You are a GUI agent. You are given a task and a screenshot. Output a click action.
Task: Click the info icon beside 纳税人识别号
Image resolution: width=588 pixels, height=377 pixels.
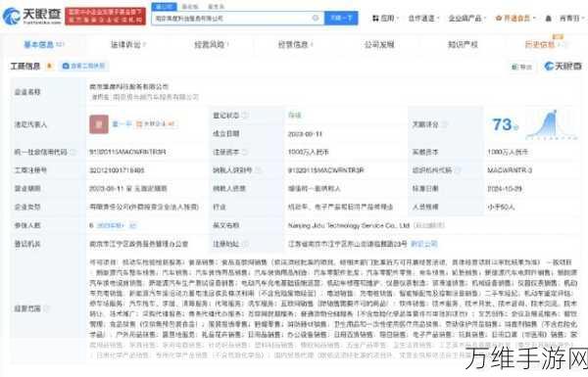click(258, 170)
